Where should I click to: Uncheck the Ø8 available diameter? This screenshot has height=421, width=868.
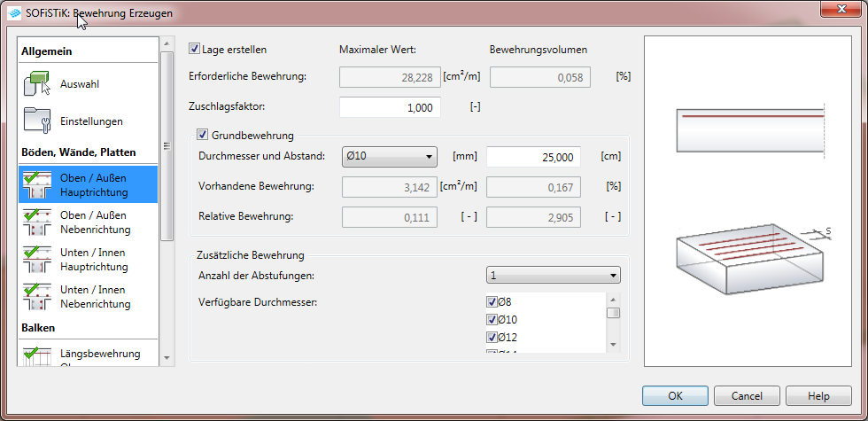[x=492, y=302]
